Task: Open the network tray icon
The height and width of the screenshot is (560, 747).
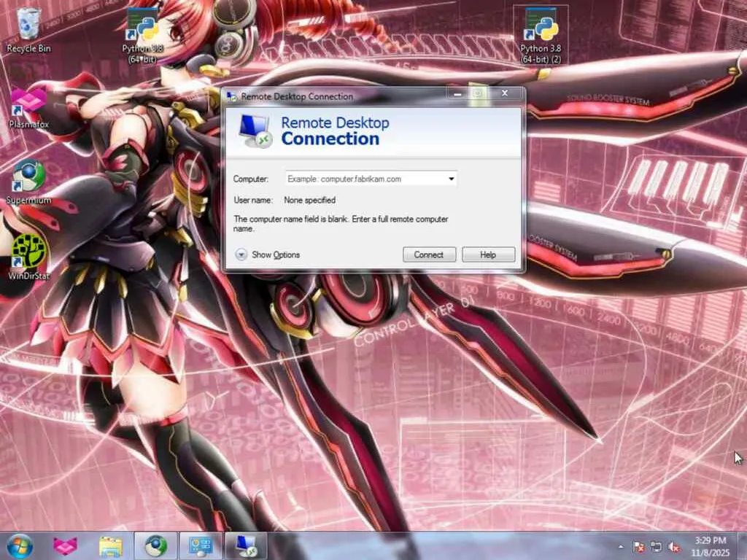Action: [656, 547]
